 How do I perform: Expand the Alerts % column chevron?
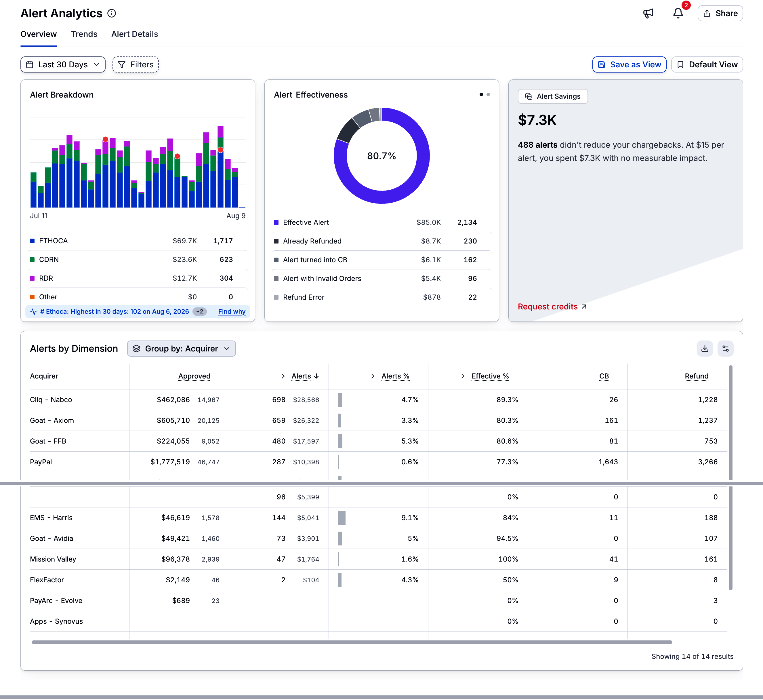[x=373, y=376]
